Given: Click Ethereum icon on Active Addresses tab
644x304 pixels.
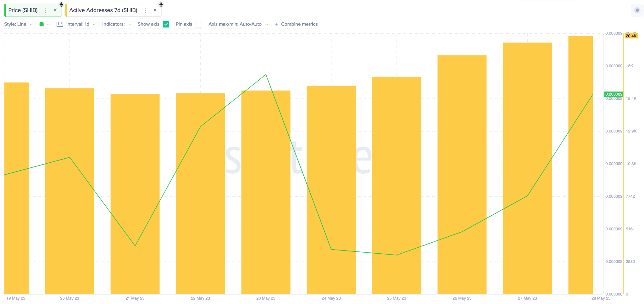Looking at the screenshot, I should 161,4.
